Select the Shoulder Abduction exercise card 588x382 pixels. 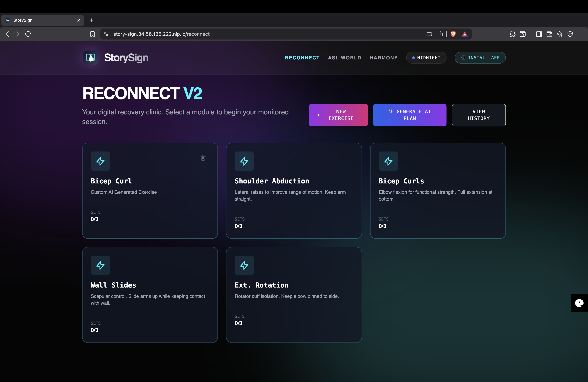click(x=293, y=190)
